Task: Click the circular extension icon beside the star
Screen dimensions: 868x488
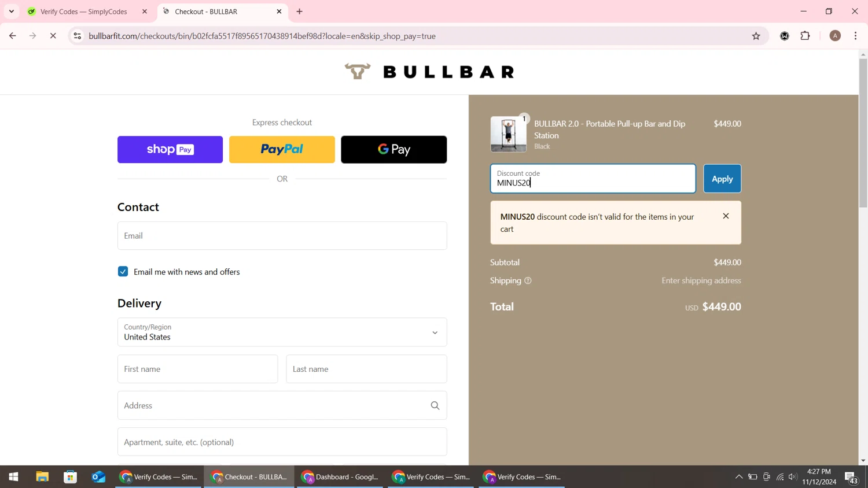Action: coord(785,36)
